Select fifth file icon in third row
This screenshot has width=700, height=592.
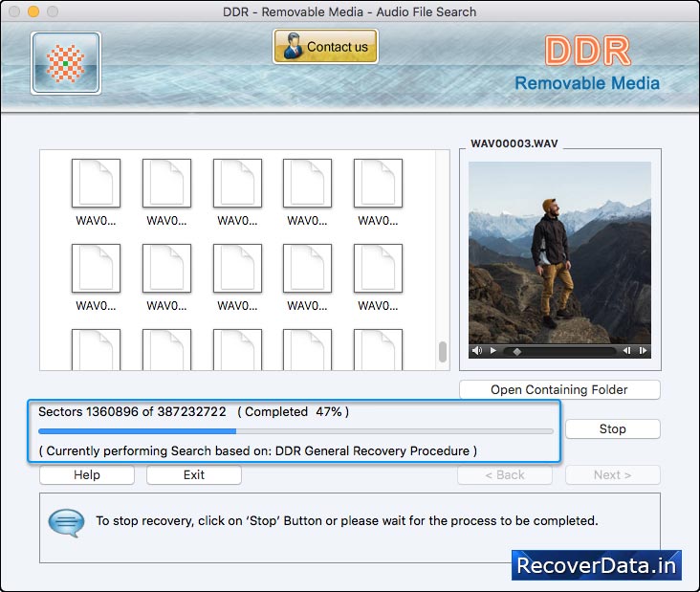coord(378,350)
